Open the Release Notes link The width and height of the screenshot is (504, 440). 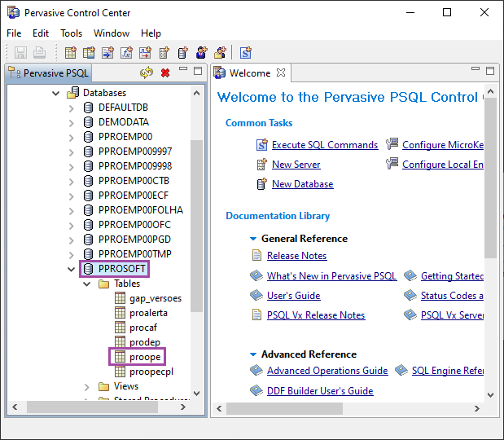pos(296,256)
